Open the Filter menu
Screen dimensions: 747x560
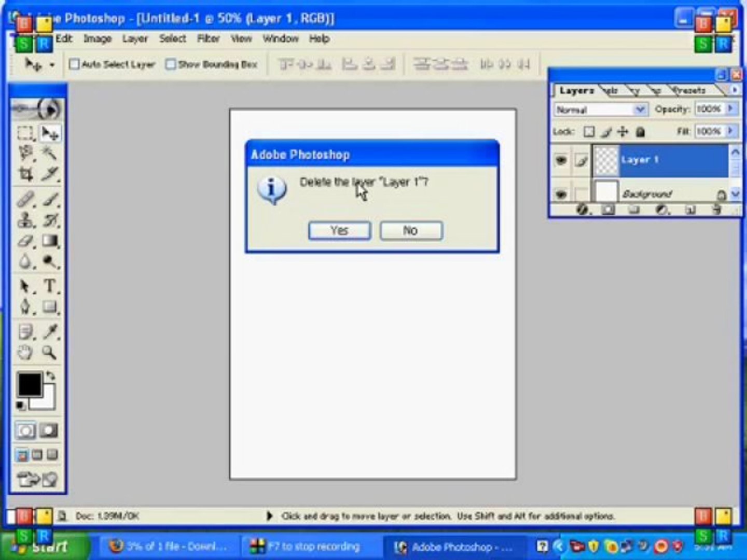tap(208, 38)
